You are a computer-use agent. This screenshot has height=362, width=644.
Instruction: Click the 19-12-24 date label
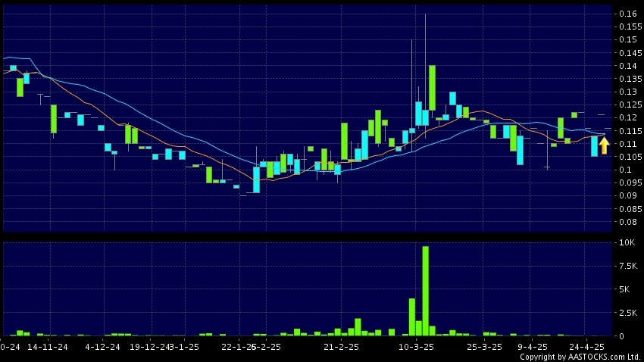(x=149, y=347)
